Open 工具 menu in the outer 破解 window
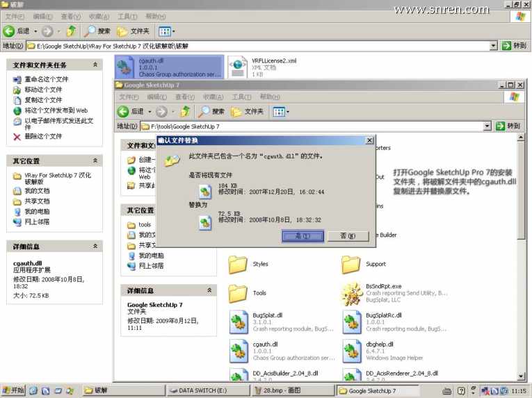This screenshot has height=398, width=532. (127, 16)
